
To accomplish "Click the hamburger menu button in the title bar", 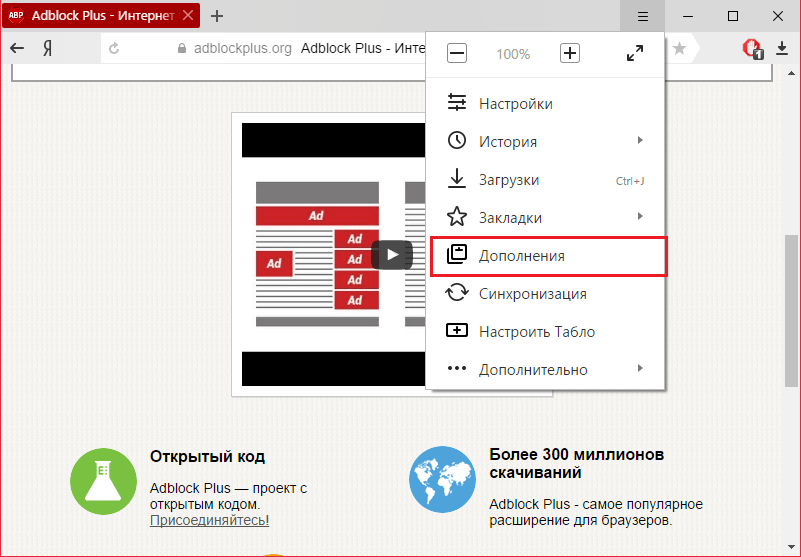I will pos(643,16).
